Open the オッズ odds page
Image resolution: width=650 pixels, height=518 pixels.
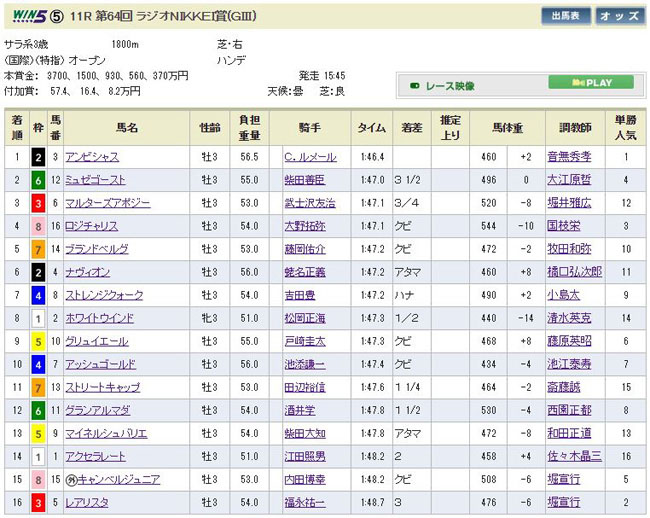point(620,16)
